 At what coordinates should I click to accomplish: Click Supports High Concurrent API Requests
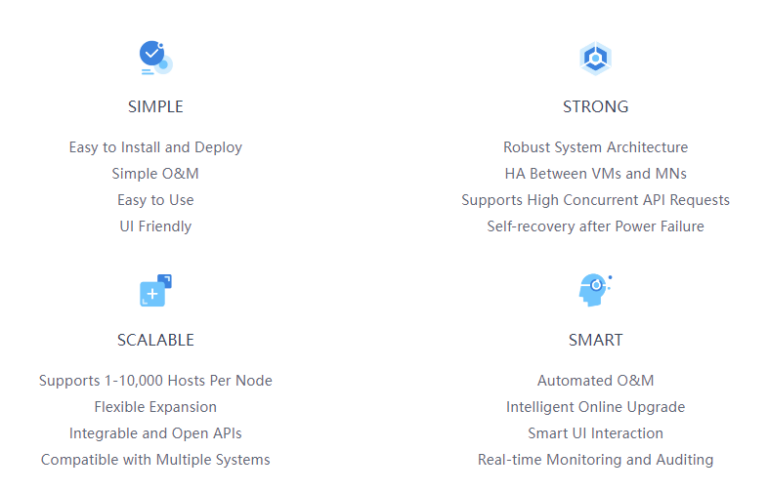point(596,200)
